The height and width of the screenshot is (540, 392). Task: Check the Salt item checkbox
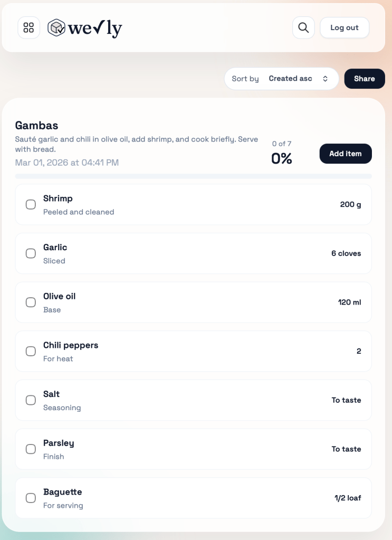click(x=31, y=400)
